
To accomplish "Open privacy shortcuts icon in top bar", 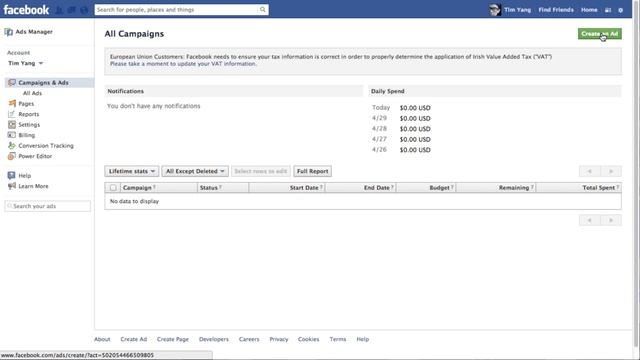I will pos(608,10).
